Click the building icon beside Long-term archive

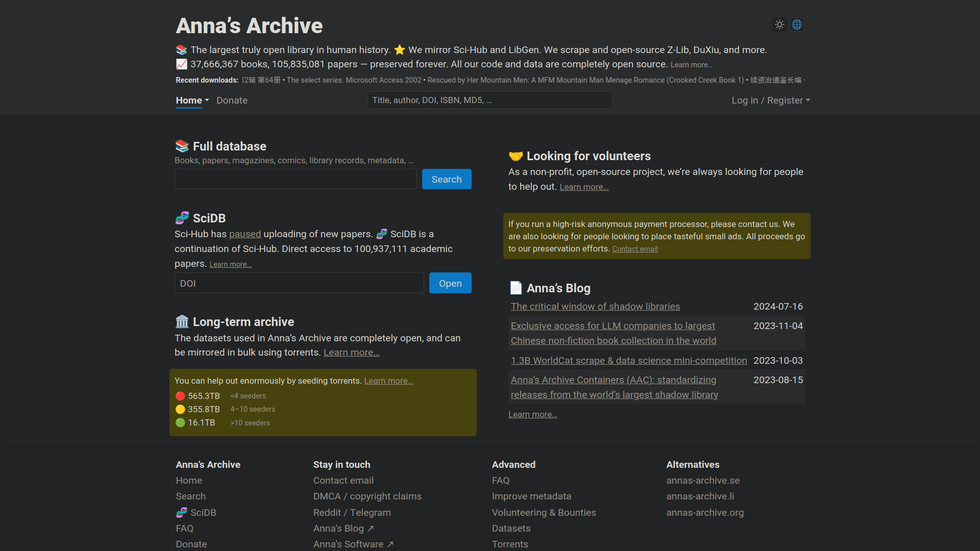(182, 322)
